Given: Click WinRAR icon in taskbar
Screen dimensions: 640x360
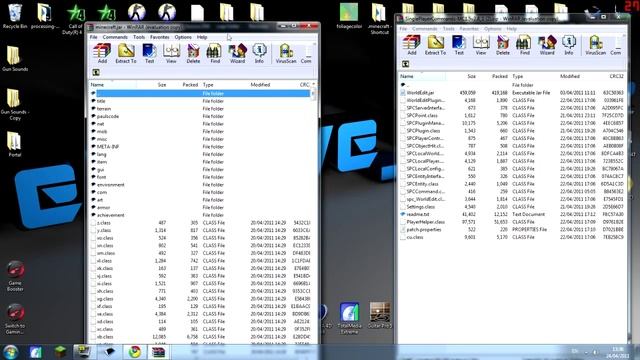Looking at the screenshot, I should tap(158, 352).
